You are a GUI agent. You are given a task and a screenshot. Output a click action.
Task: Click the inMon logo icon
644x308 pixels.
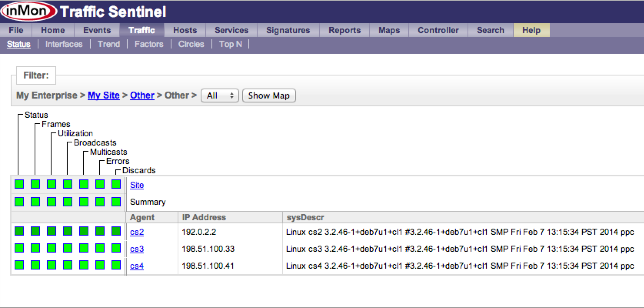(x=29, y=11)
